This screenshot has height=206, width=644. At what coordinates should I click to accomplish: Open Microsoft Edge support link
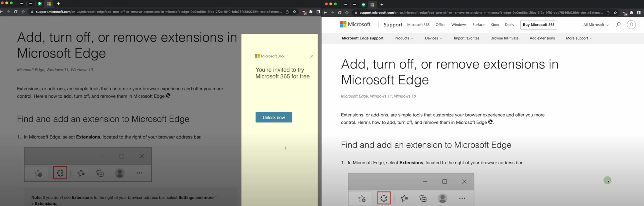tap(363, 38)
